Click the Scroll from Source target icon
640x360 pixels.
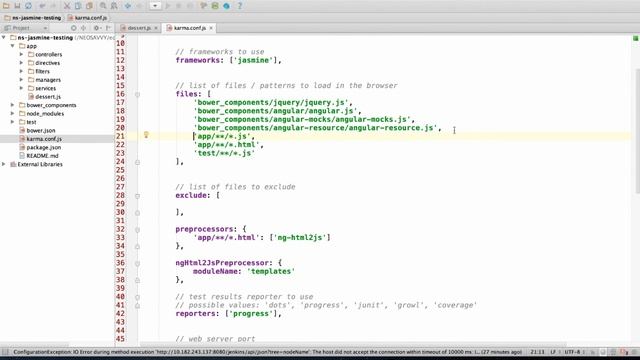73,28
